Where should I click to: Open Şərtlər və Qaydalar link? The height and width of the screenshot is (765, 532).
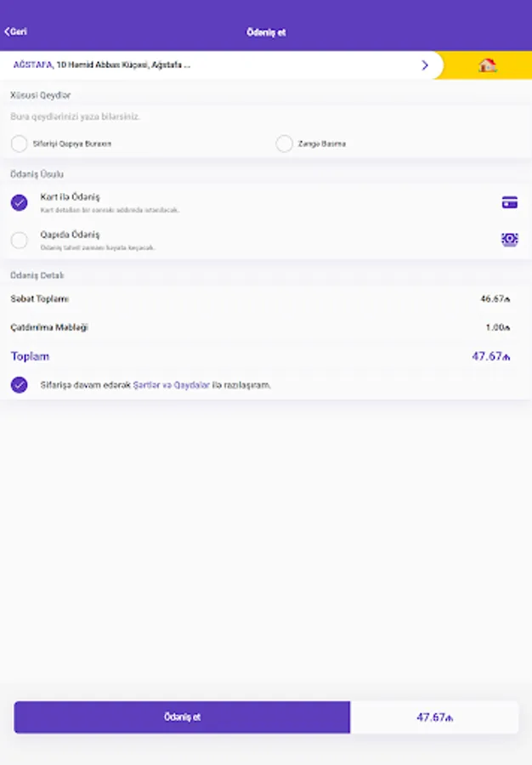171,385
